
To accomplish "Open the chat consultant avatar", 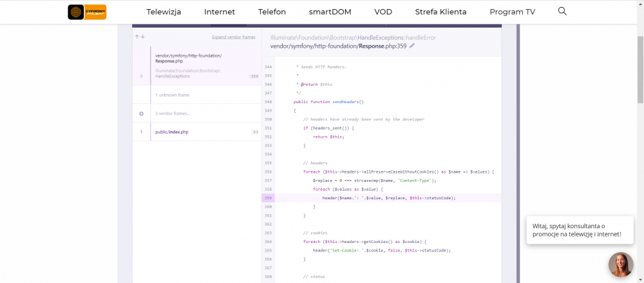I will 620,264.
